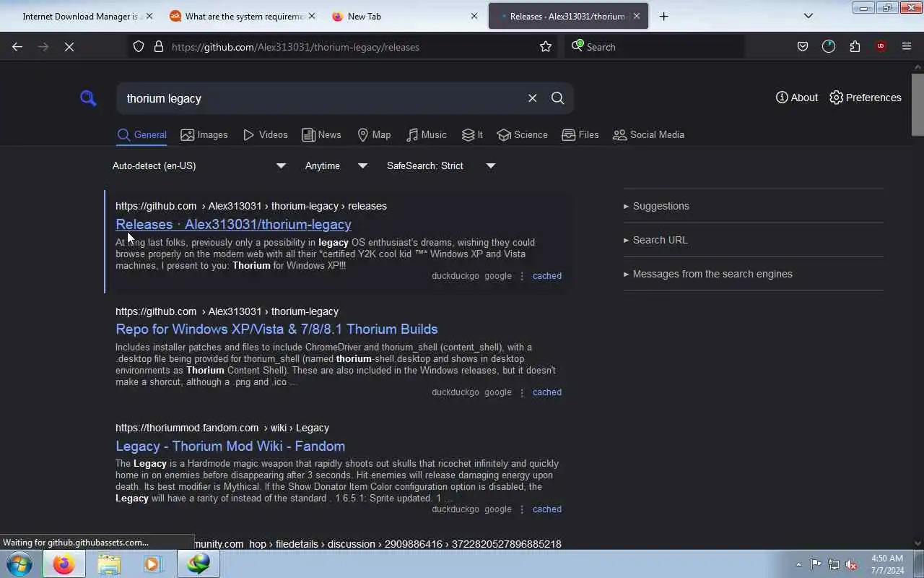
Task: Open cached version of Thorium Builds result
Action: tap(546, 392)
